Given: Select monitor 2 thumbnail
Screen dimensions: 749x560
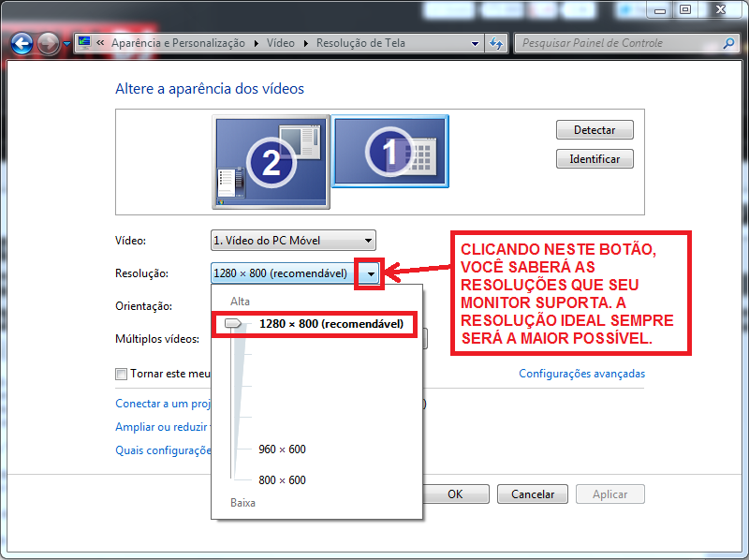Looking at the screenshot, I should [271, 161].
